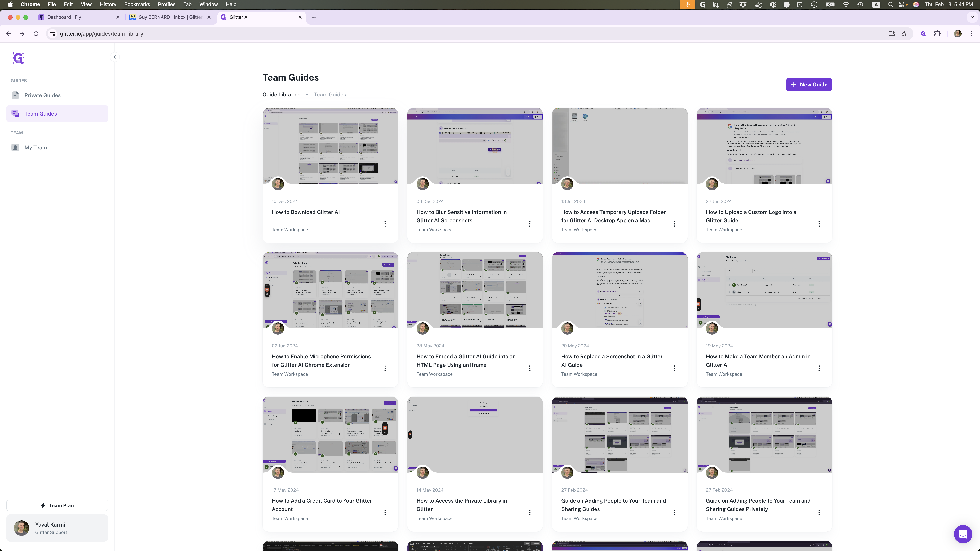The width and height of the screenshot is (980, 551).
Task: Close the Glitter AI browser tab
Action: pyautogui.click(x=300, y=17)
